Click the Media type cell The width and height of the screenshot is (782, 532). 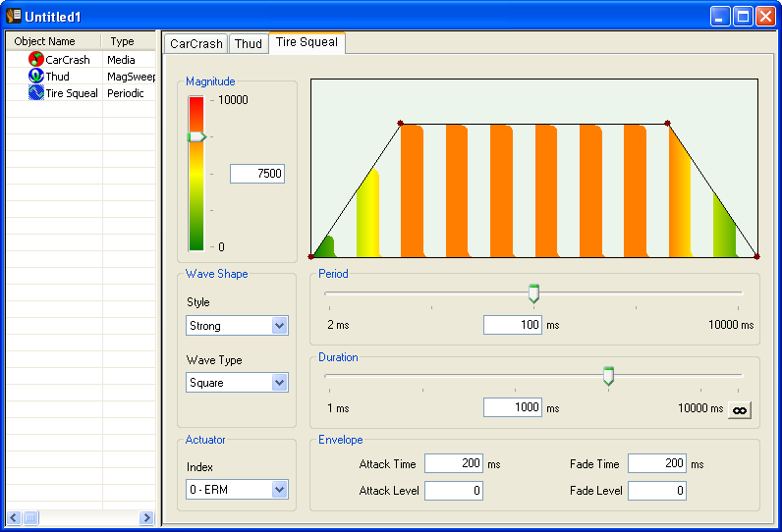(x=121, y=60)
